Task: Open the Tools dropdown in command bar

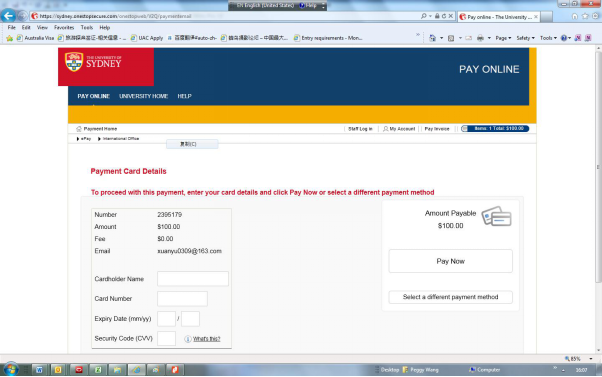Action: (x=548, y=38)
